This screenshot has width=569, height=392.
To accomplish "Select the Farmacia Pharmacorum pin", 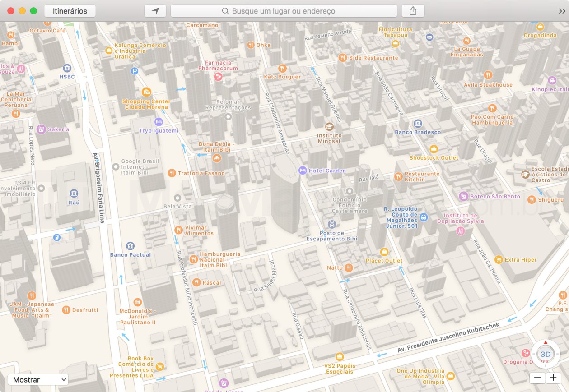I will point(218,77).
